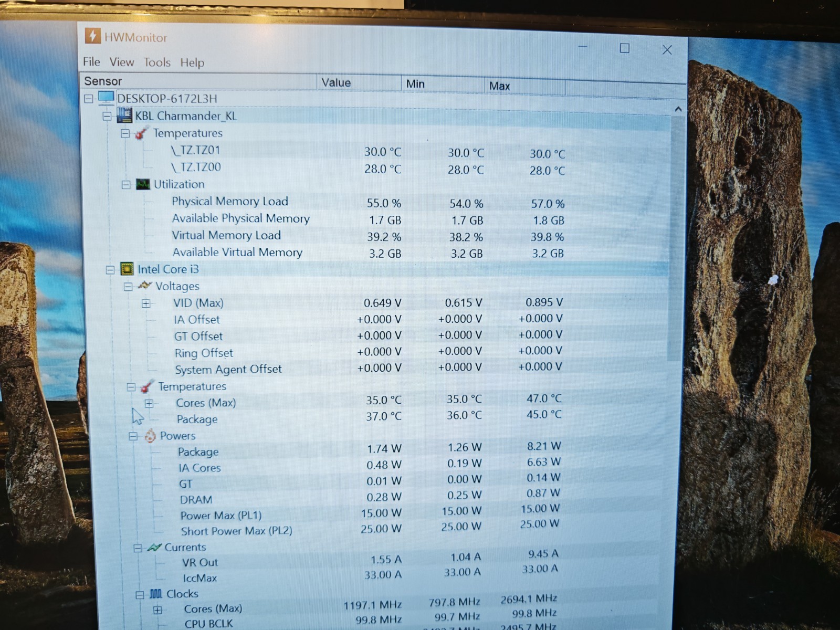Expand the VID (Max) entry

click(x=146, y=303)
